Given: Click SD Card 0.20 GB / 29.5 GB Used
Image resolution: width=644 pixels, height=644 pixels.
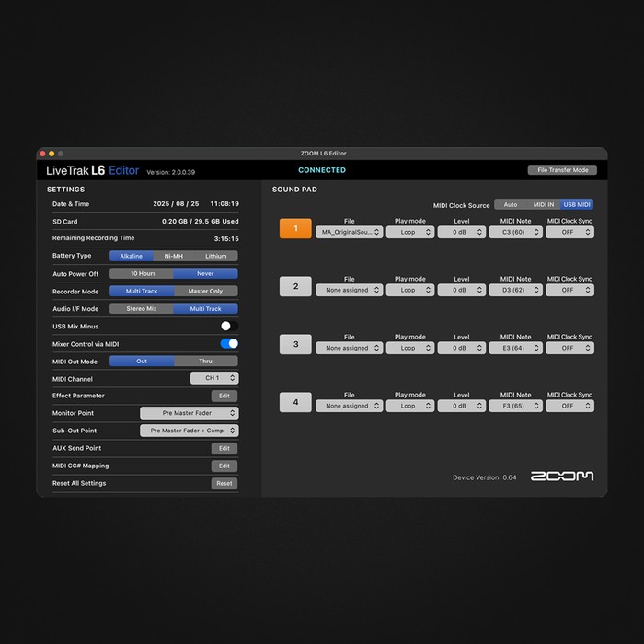Looking at the screenshot, I should 200,222.
